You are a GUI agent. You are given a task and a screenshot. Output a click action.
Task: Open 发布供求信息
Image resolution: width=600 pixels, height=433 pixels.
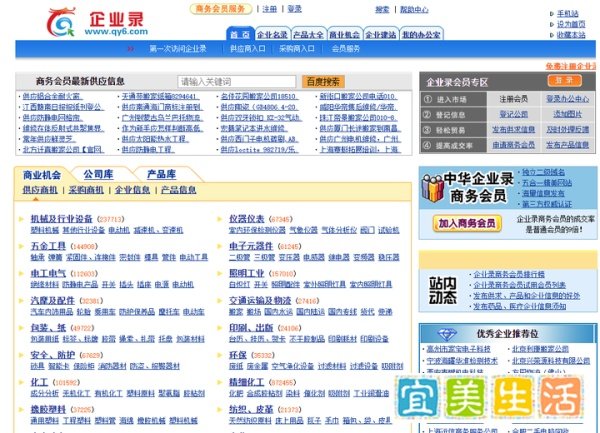pos(514,130)
